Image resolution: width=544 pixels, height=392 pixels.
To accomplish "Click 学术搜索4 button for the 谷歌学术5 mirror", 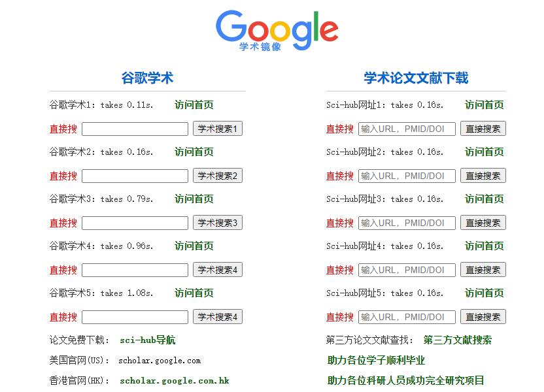I will (x=218, y=317).
